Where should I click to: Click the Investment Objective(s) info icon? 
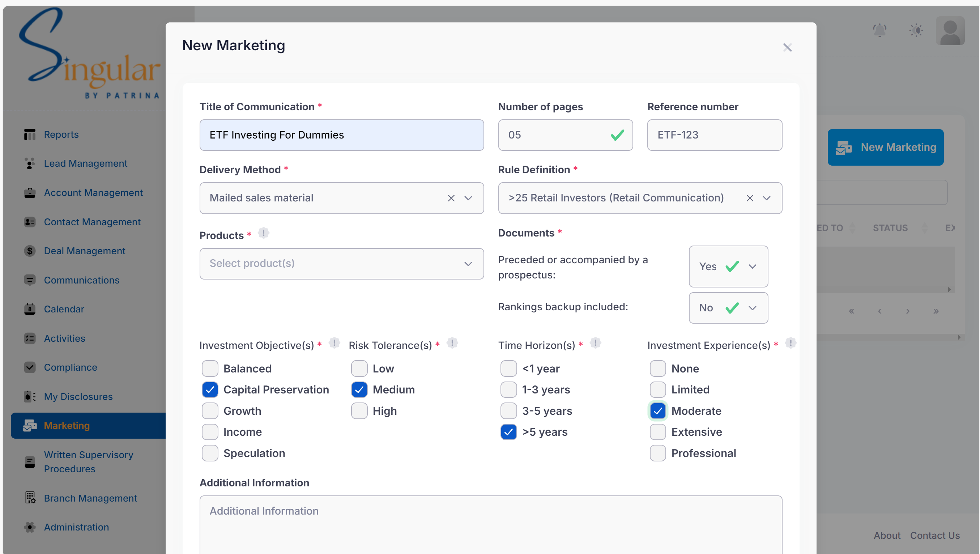[x=334, y=343]
